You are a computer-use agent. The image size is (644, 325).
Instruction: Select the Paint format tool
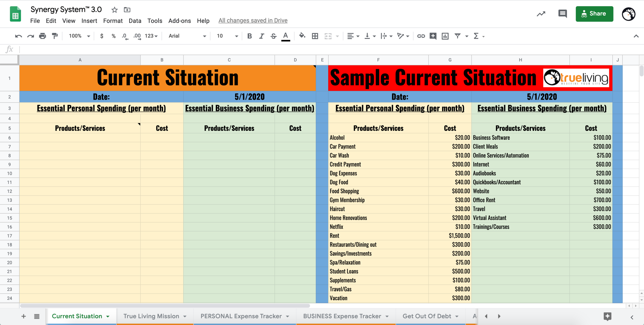point(55,36)
